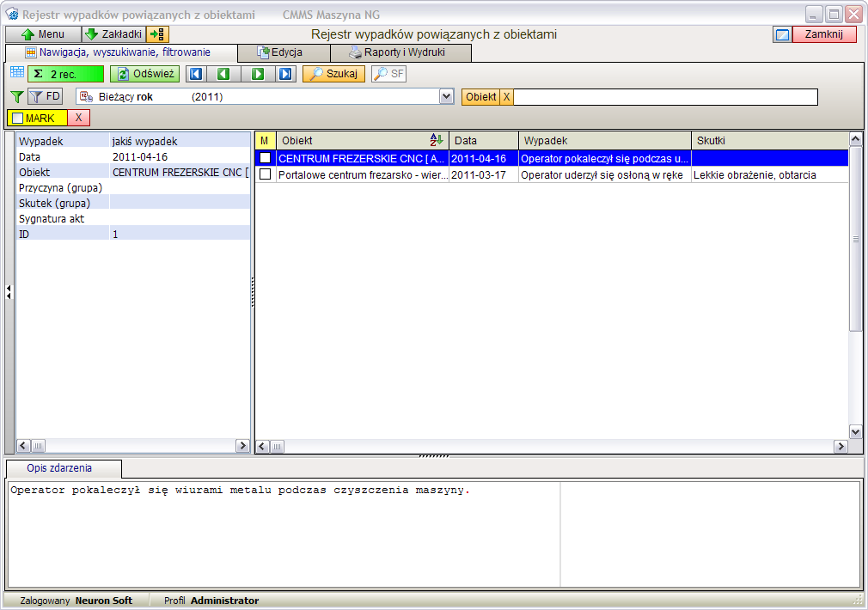Click the blue window icon left of Zamknij
Screen dimensions: 868x610
point(782,35)
